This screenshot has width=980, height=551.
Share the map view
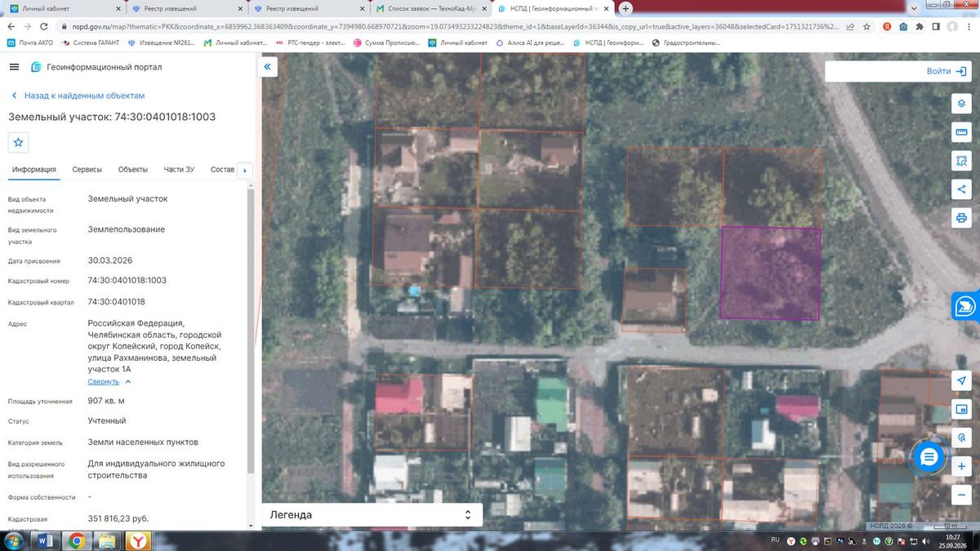pyautogui.click(x=962, y=189)
